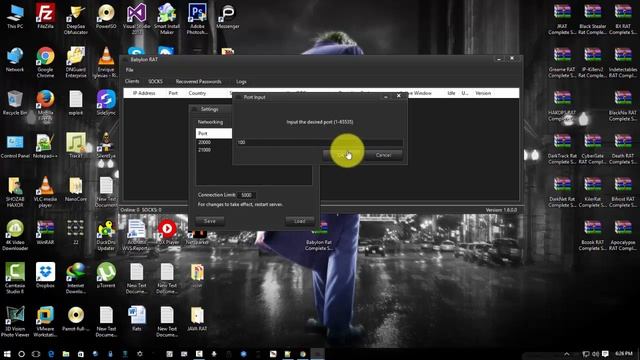Open the Dropbox desktop icon
Screen dimensions: 640x360
pos(45,276)
